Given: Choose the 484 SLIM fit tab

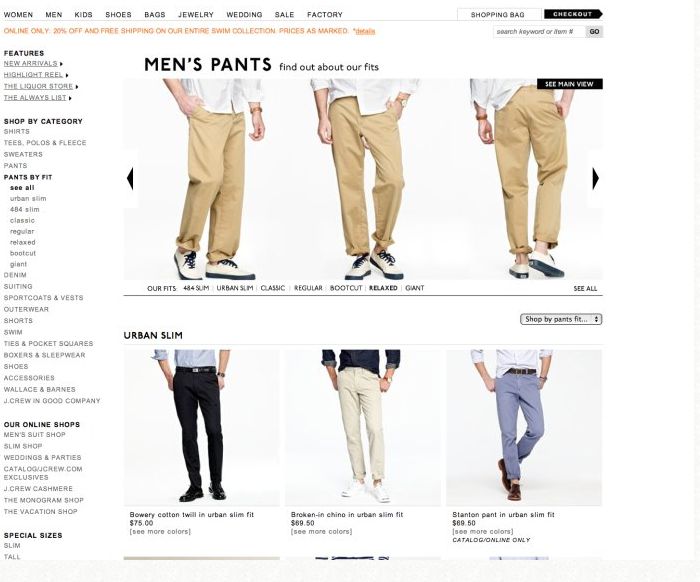Looking at the screenshot, I should (196, 288).
